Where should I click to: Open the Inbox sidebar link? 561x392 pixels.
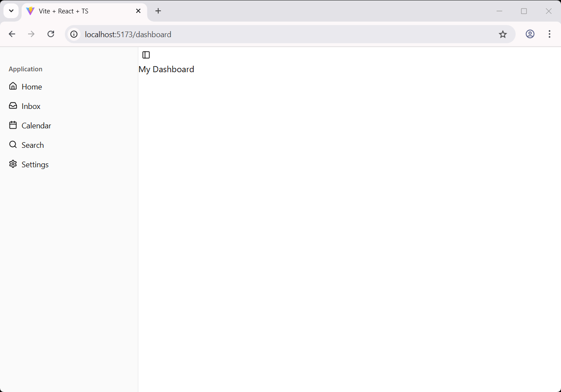pos(69,106)
